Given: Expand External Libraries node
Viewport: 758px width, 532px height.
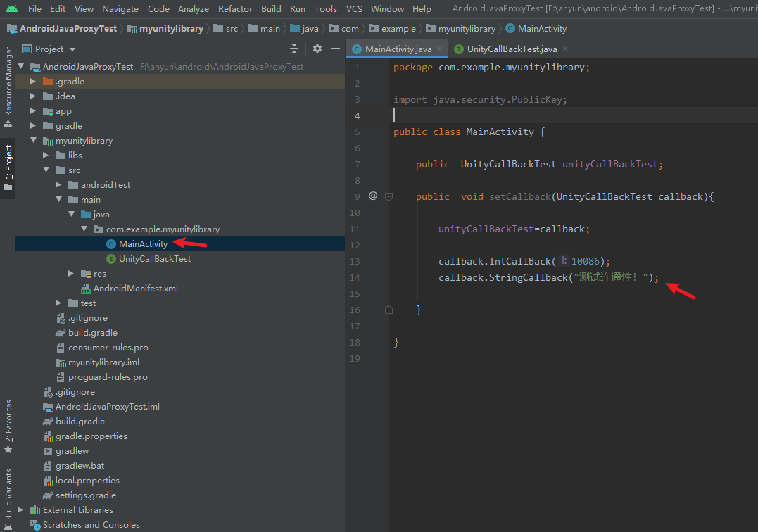Looking at the screenshot, I should 20,509.
